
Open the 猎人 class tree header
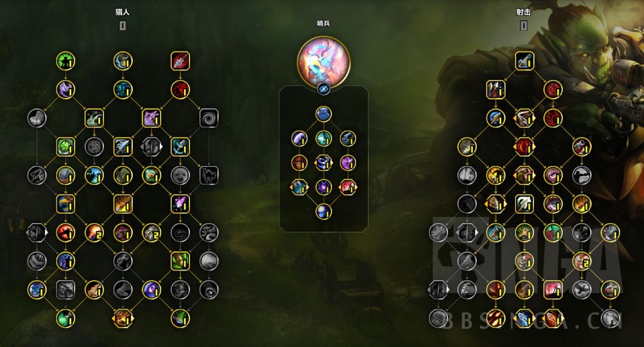123,12
